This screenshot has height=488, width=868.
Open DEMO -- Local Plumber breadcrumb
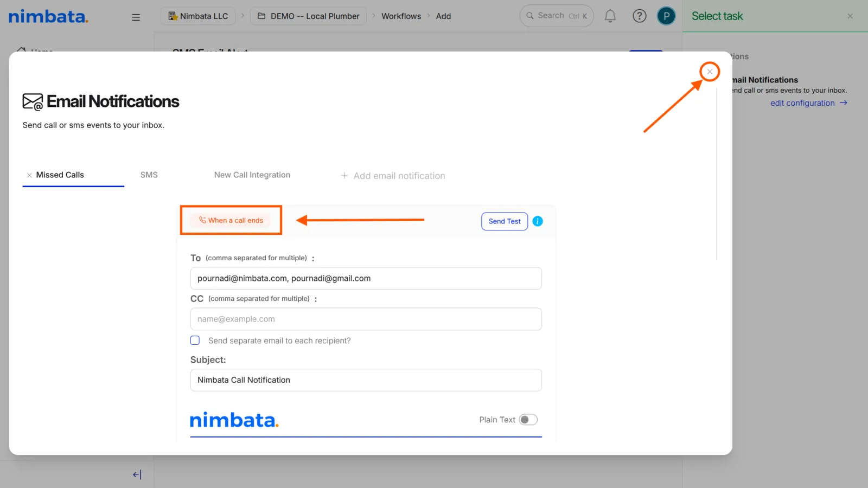click(x=308, y=16)
